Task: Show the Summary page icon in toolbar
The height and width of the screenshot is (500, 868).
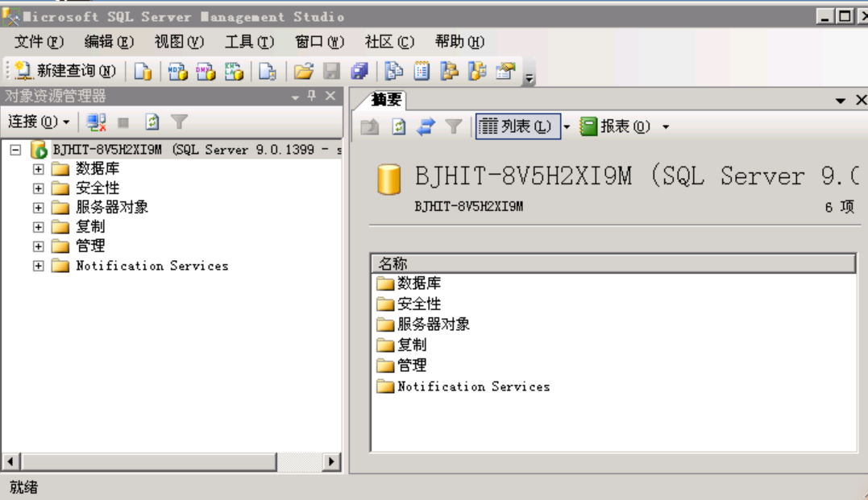Action: tap(422, 72)
